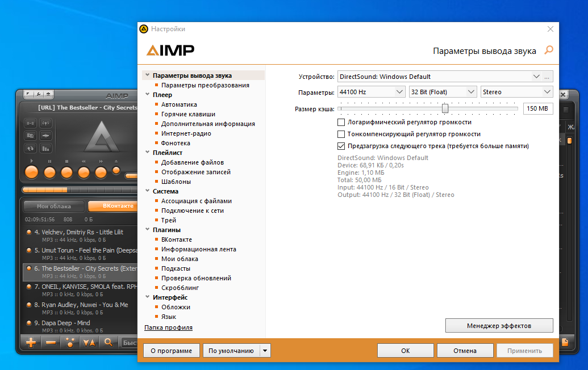
Task: Uncheck Предзагрузка следующего трека checkbox
Action: click(341, 146)
